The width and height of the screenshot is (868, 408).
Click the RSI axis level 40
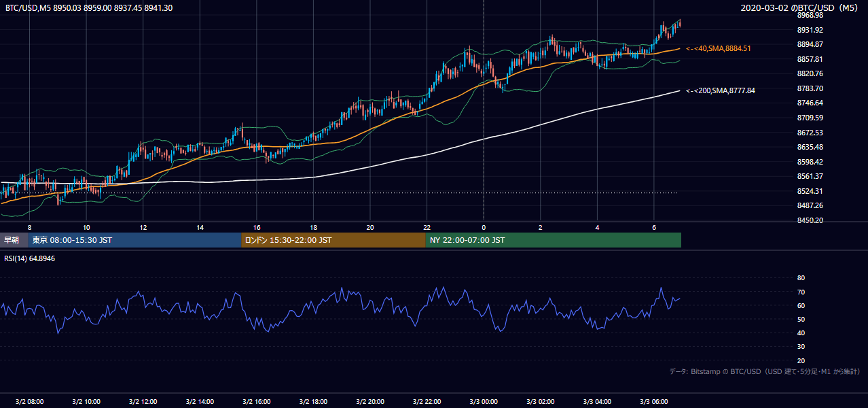click(801, 333)
